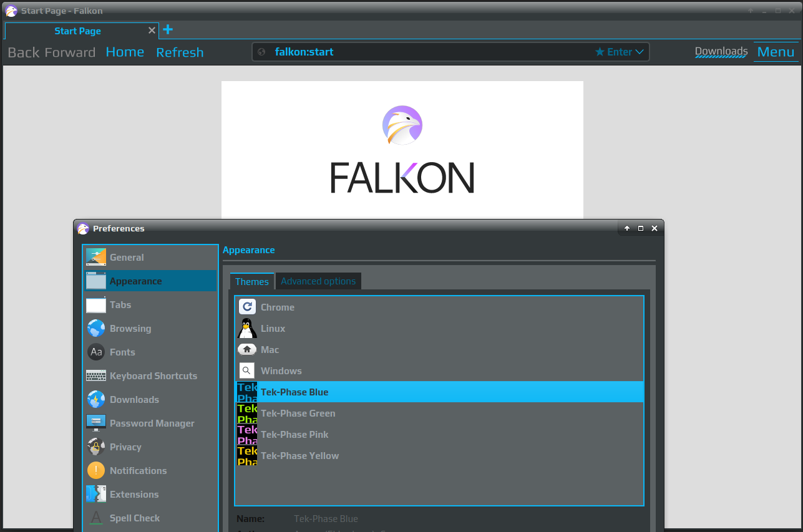Click the Tek-Phase Yellow theme thumbnail
Viewport: 803px width, 532px height.
[x=247, y=455]
